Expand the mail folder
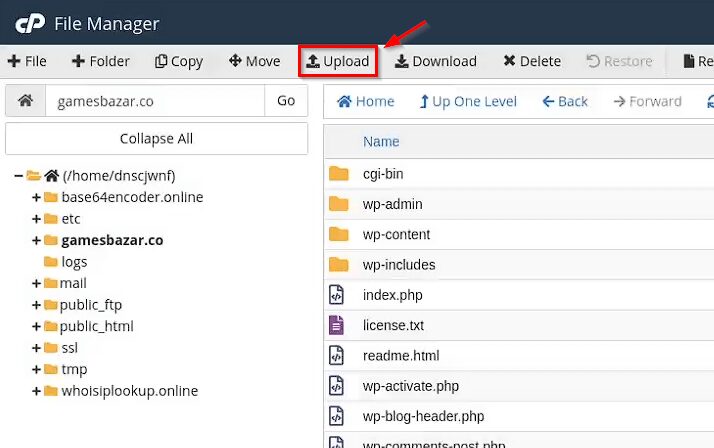 [x=36, y=283]
